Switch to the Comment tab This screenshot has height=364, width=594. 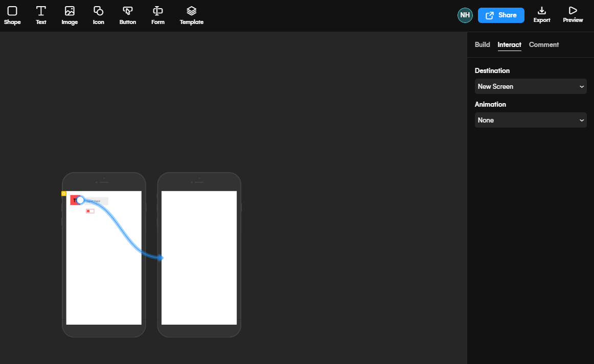point(543,45)
